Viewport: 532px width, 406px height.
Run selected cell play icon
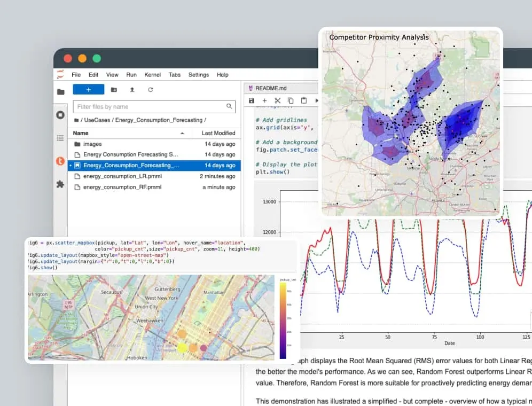point(317,100)
